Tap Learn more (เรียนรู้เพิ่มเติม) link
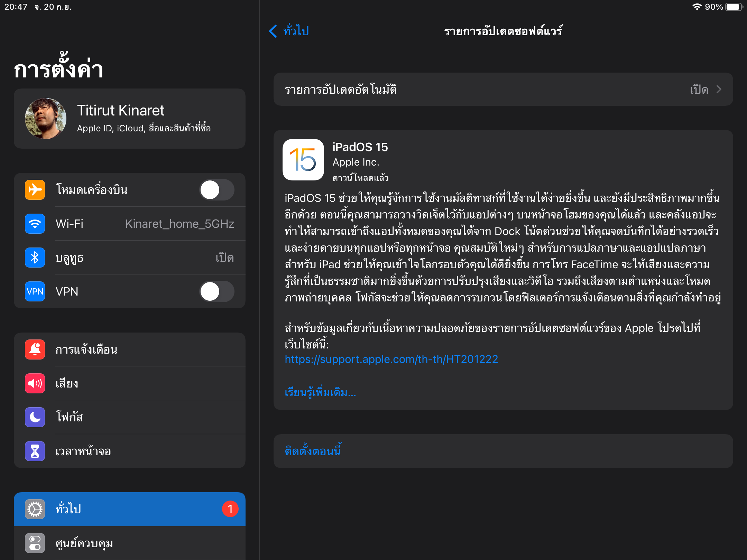 point(320,393)
